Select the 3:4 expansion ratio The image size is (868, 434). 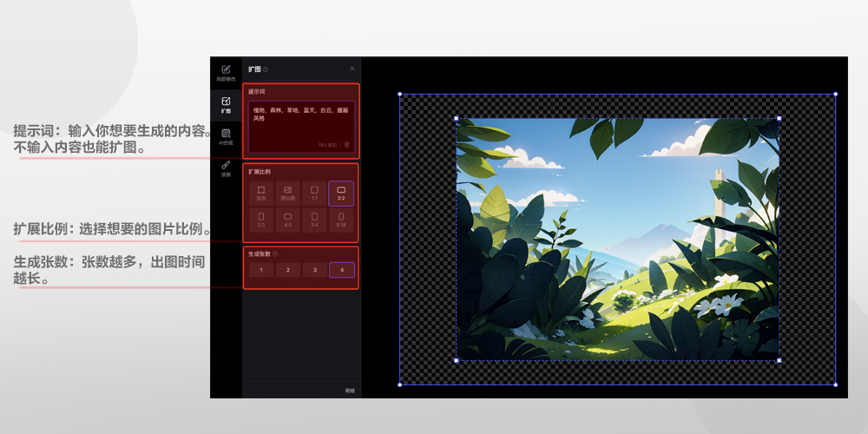[x=314, y=220]
